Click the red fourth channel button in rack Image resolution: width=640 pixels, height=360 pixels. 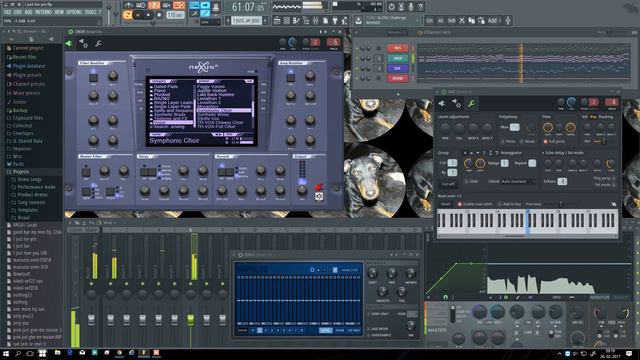coord(397,78)
